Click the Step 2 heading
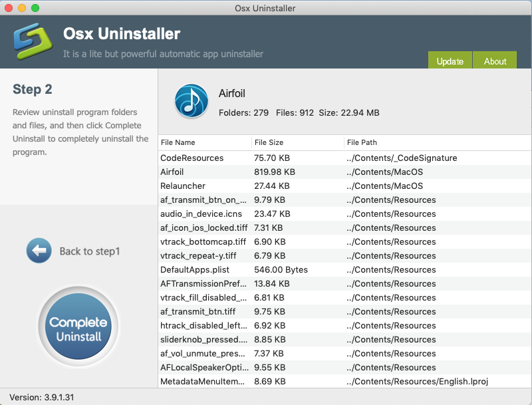 [x=31, y=90]
